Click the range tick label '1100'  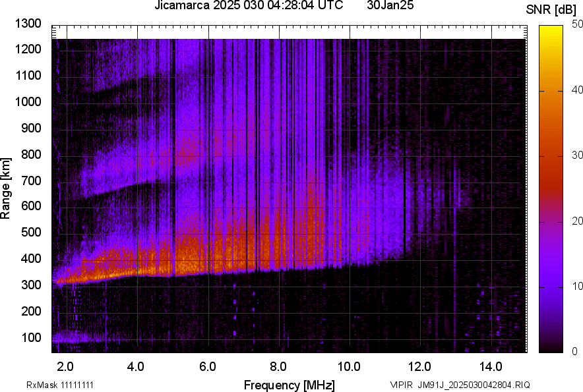28,76
